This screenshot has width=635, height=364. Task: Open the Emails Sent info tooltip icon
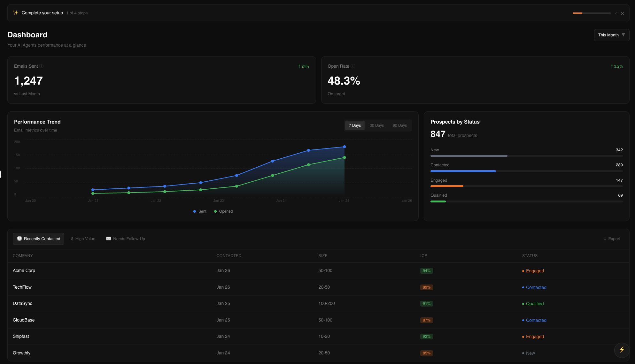pos(42,66)
